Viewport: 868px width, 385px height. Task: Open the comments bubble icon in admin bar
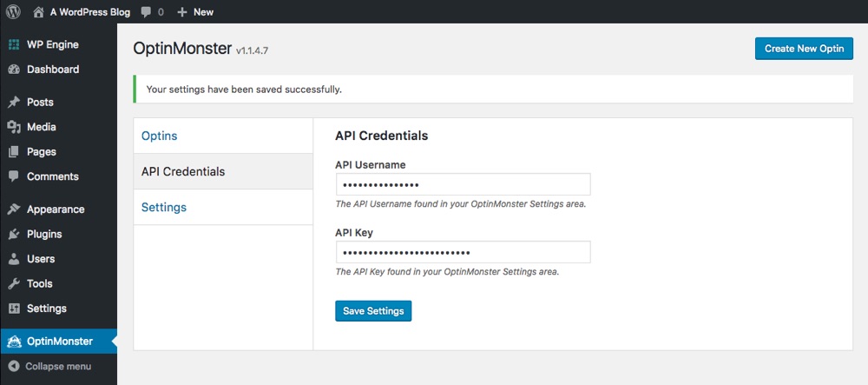point(146,12)
